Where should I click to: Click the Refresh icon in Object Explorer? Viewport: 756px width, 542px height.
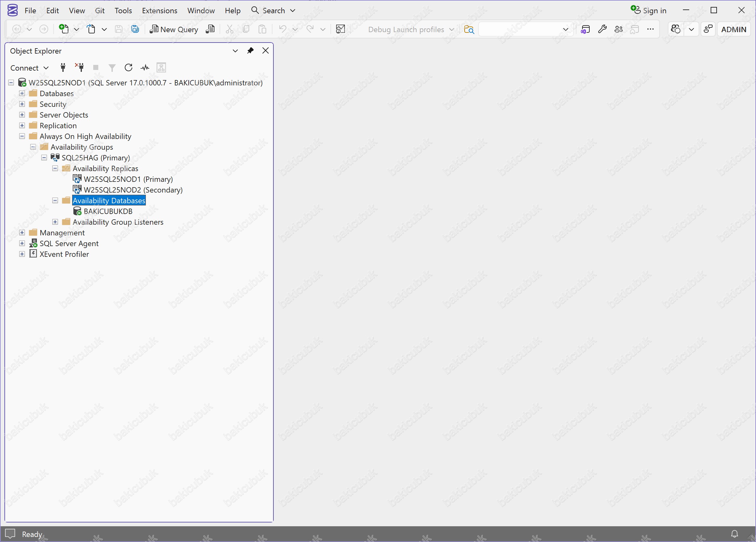pyautogui.click(x=128, y=68)
